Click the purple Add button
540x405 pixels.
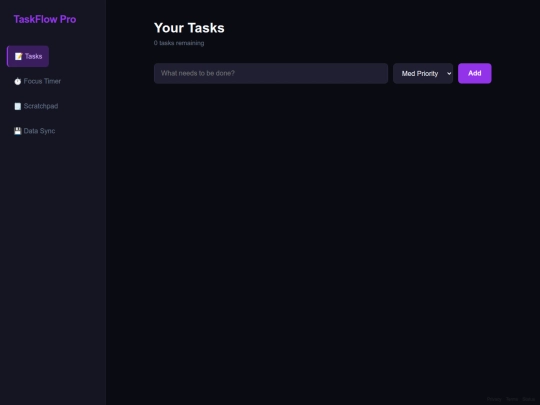pos(475,73)
